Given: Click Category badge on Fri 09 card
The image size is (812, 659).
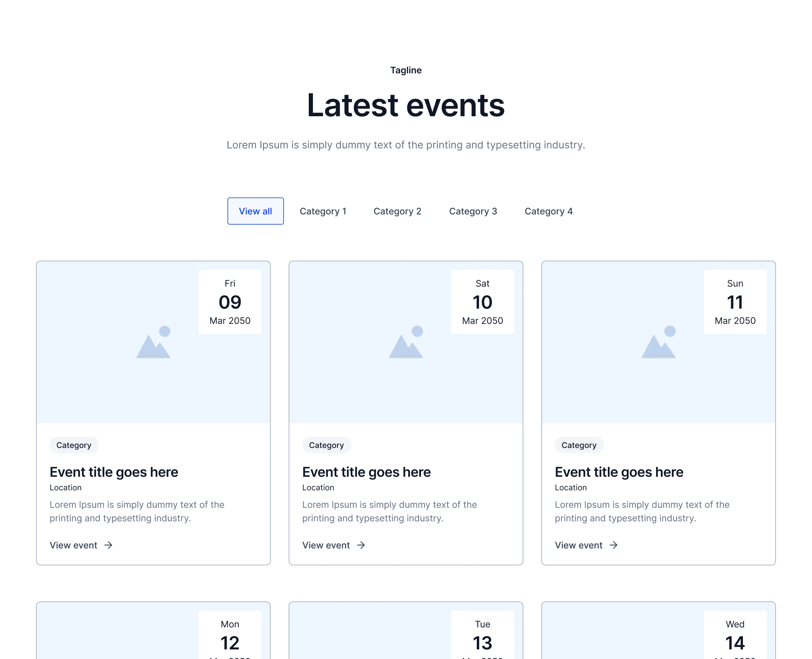Looking at the screenshot, I should (x=74, y=445).
